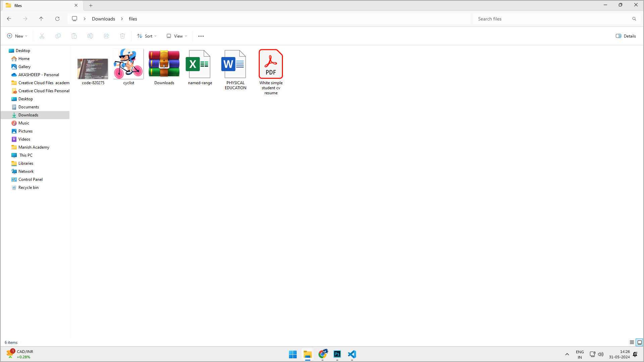Toggle the Details pane
This screenshot has width=644, height=362.
click(x=626, y=36)
